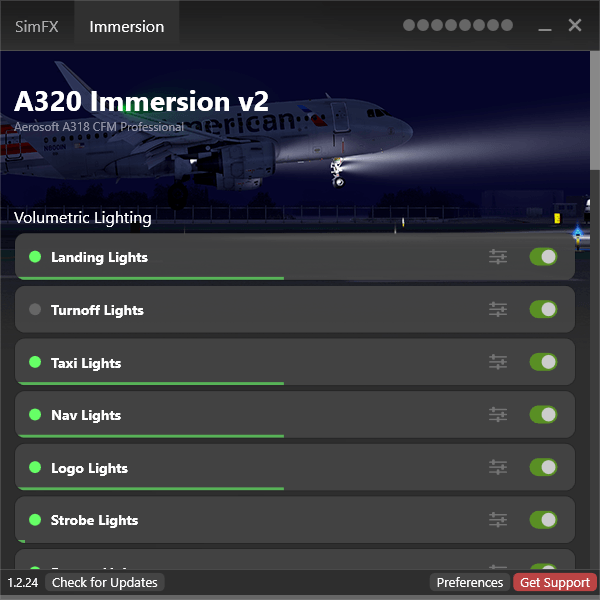The image size is (600, 600).
Task: Toggle the Nav Lights switch
Action: (543, 414)
